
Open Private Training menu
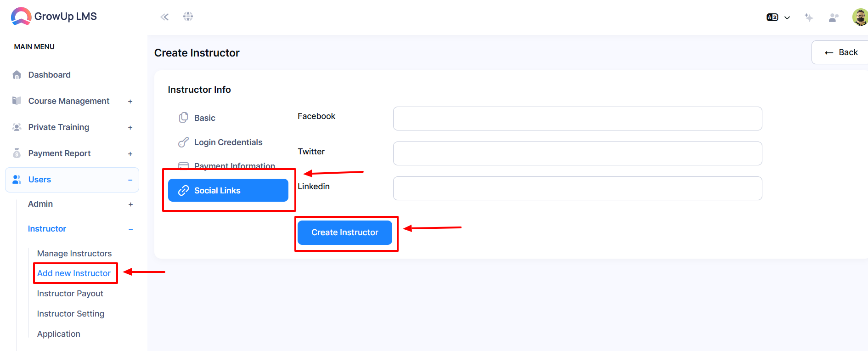click(59, 127)
